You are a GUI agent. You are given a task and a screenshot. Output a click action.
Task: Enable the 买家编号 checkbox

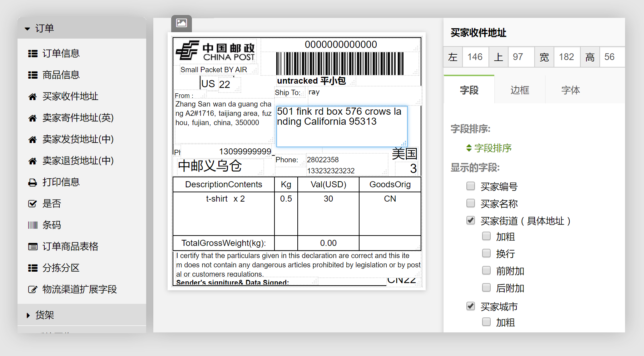[x=471, y=186]
